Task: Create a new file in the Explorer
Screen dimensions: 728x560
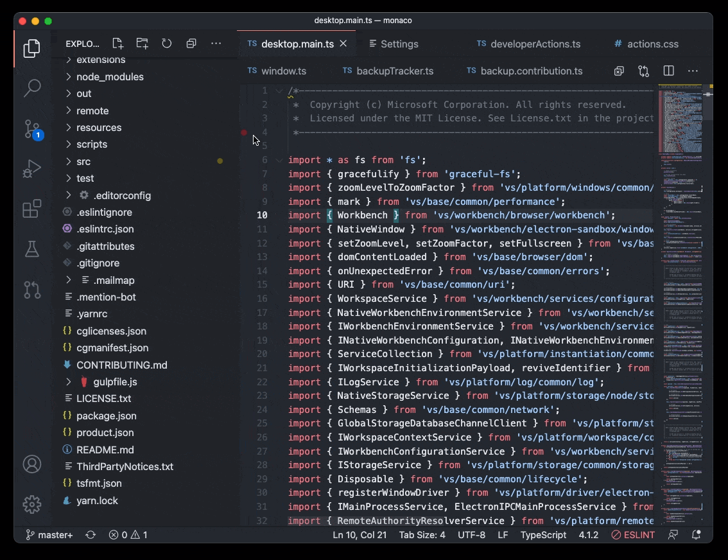Action: [x=117, y=43]
